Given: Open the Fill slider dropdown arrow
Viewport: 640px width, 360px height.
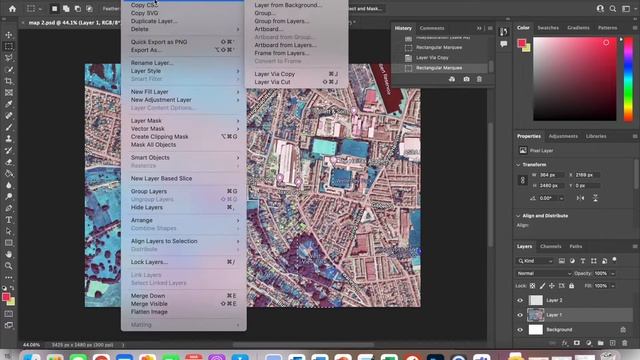Looking at the screenshot, I should point(613,286).
